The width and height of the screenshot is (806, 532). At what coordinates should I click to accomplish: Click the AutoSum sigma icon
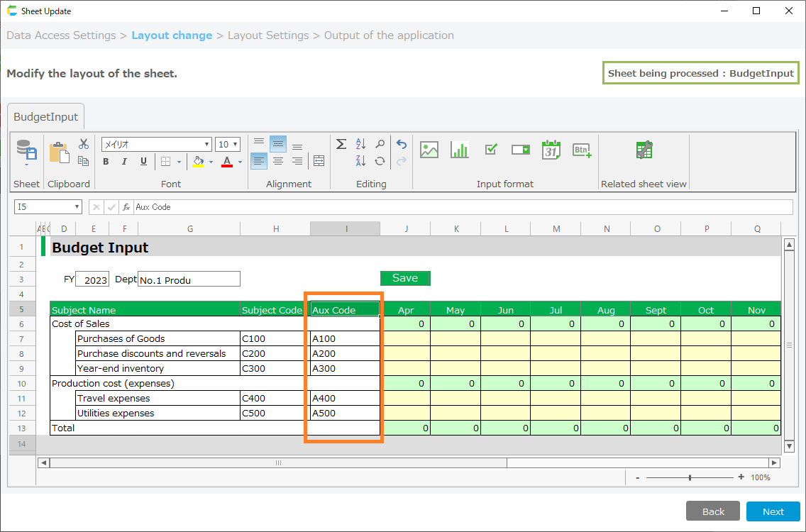[341, 144]
